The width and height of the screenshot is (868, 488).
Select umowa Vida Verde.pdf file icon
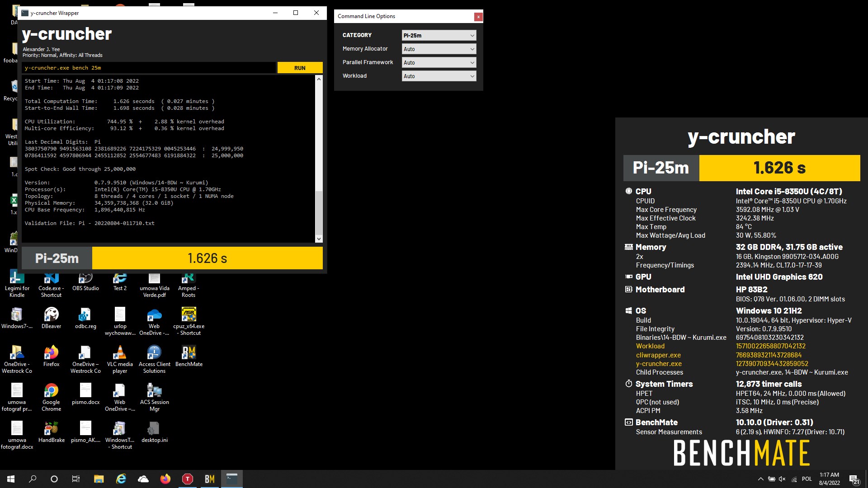coord(154,283)
